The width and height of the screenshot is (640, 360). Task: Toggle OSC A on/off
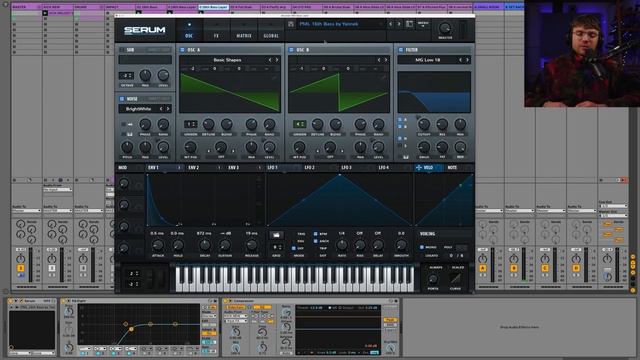pos(182,50)
